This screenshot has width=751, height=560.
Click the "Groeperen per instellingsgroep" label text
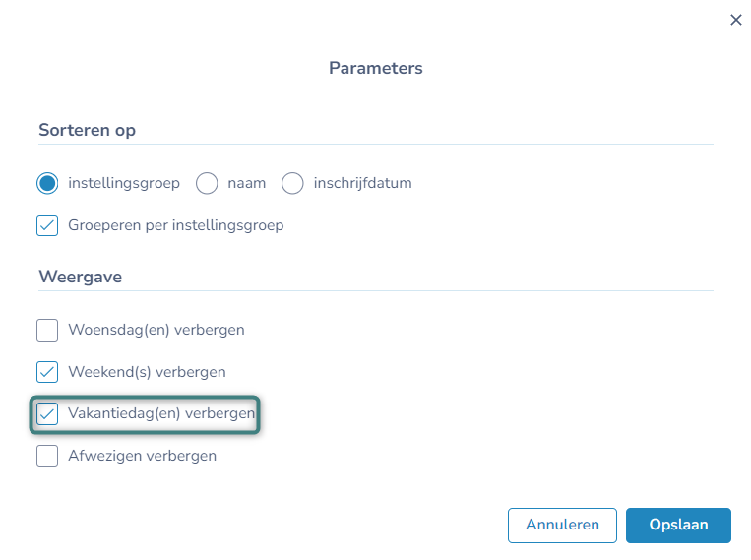(175, 225)
